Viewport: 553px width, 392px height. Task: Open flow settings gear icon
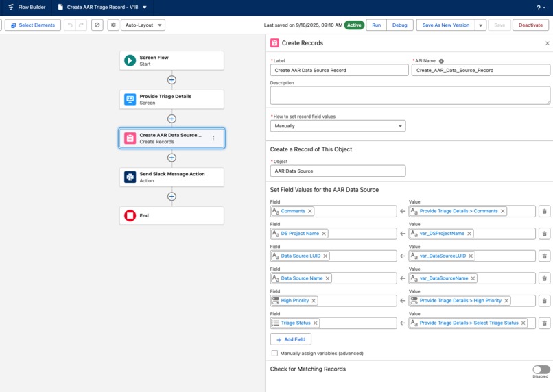point(113,25)
